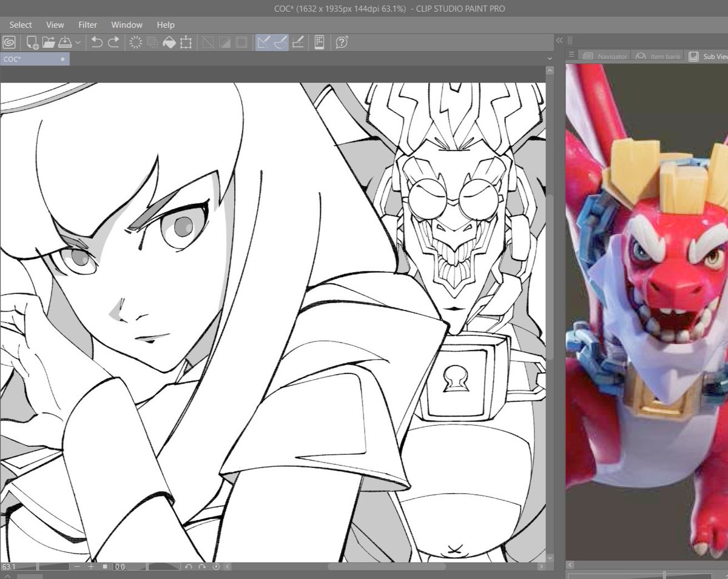
Task: Open the Filter menu
Action: coord(88,25)
